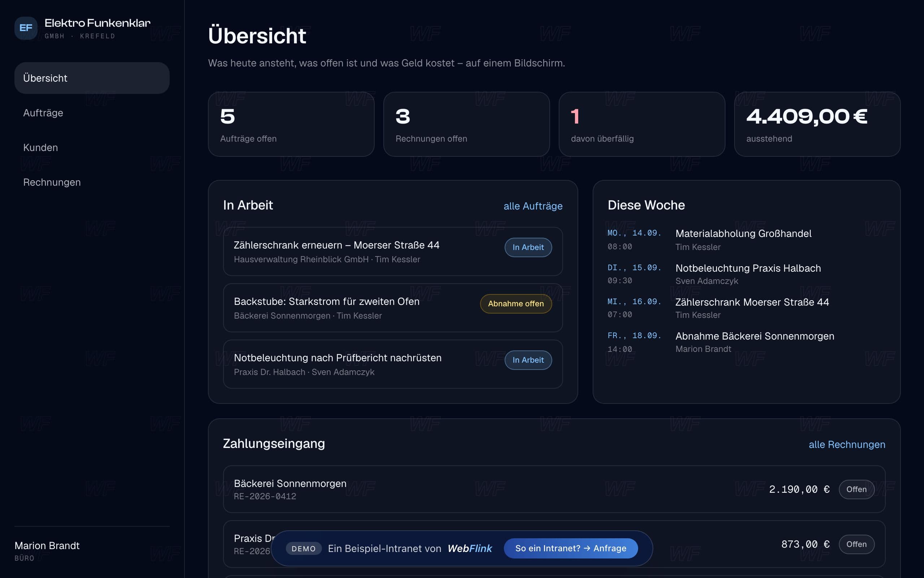Click the 'DEMO' tag in banner

tap(304, 549)
